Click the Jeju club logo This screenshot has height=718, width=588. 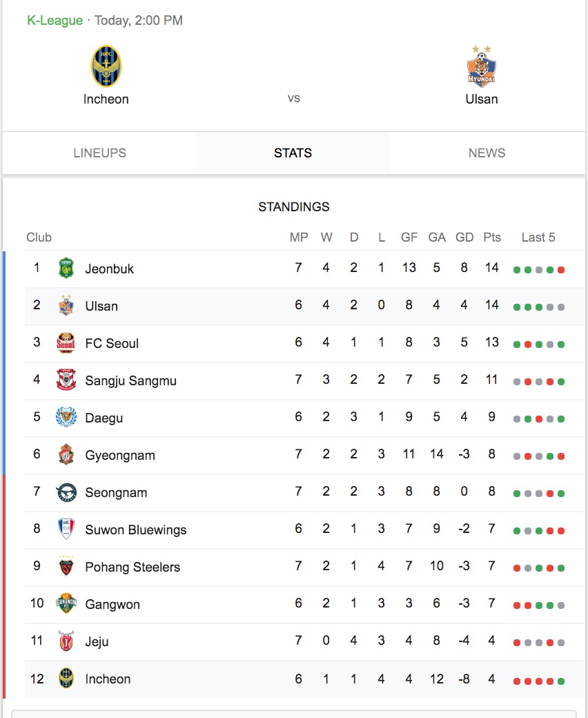point(66,641)
